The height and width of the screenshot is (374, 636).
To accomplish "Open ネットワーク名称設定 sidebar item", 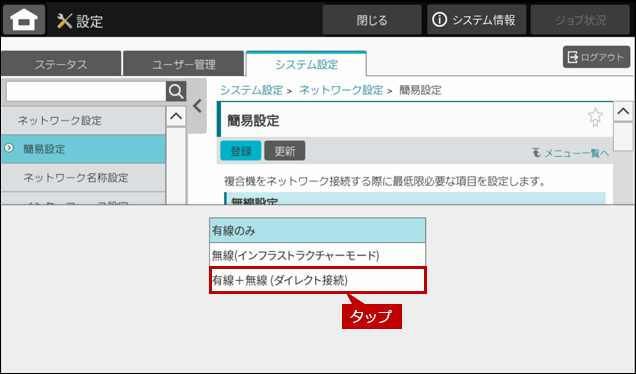I will pyautogui.click(x=83, y=178).
